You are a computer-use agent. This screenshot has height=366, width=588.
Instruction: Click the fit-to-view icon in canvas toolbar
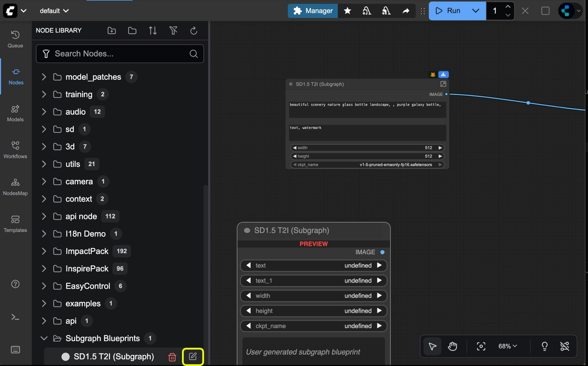481,346
